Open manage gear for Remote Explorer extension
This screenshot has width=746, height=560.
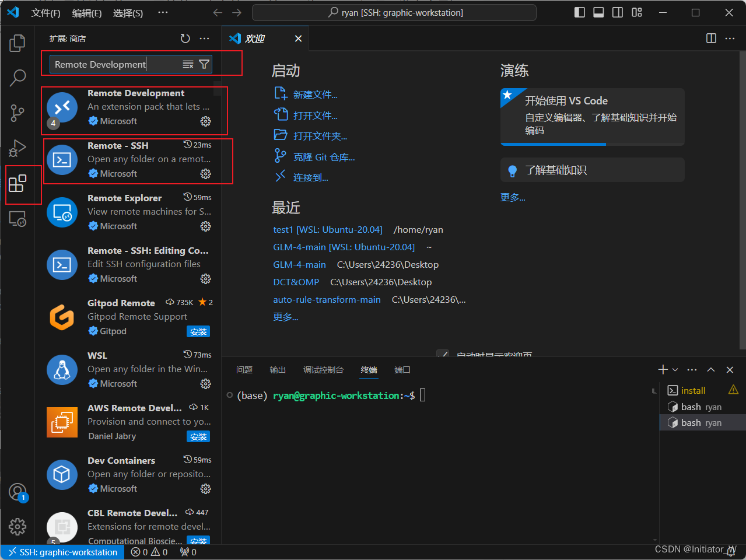[205, 226]
